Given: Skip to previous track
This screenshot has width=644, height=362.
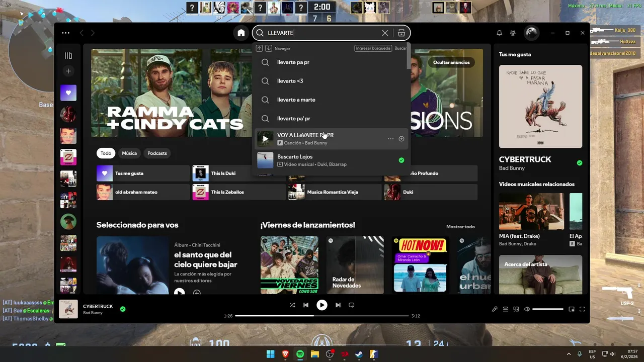Looking at the screenshot, I should tap(306, 305).
